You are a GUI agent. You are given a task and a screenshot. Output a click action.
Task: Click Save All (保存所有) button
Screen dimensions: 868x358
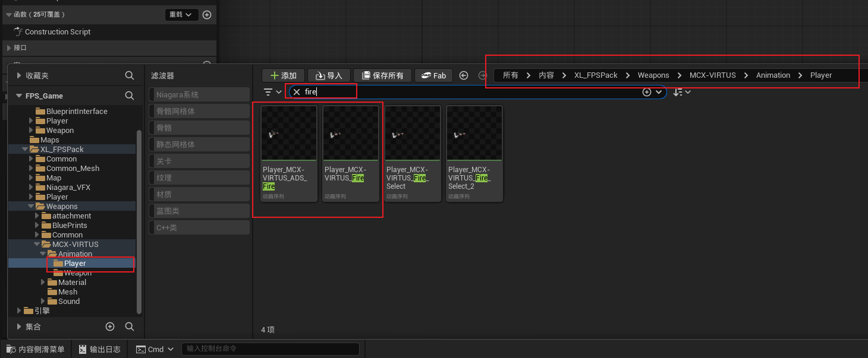pos(382,75)
